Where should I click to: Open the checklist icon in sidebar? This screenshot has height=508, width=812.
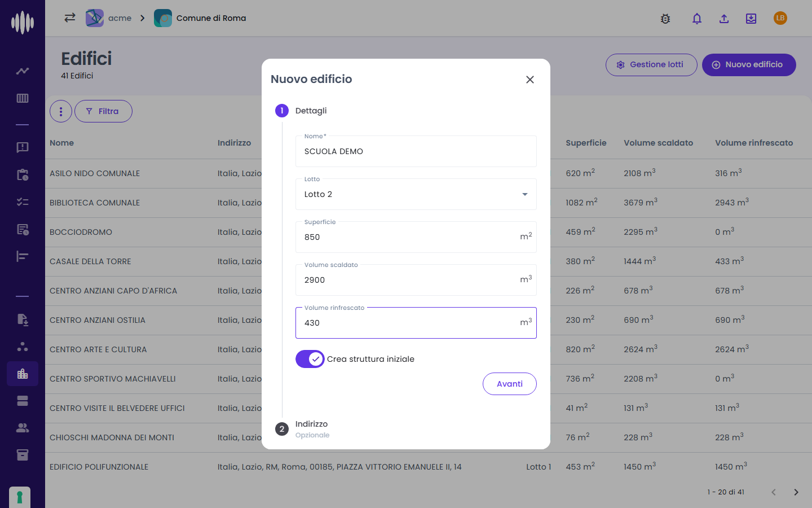pyautogui.click(x=23, y=202)
